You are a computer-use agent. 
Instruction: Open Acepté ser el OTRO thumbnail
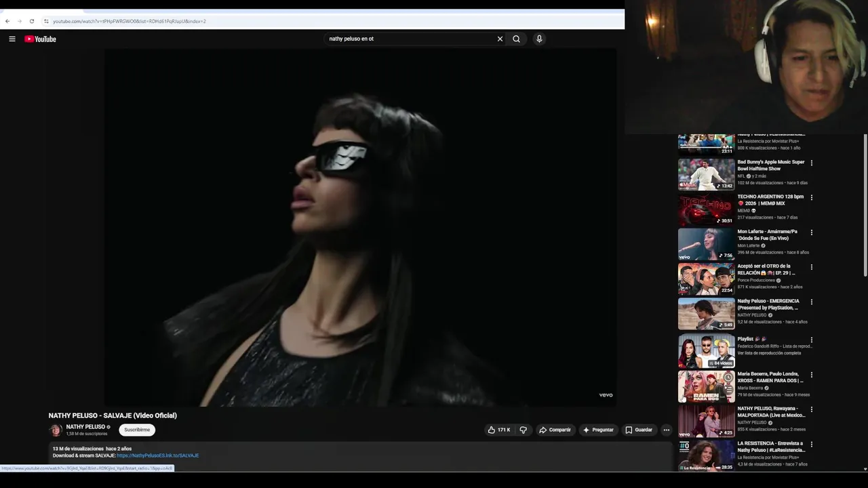[x=706, y=279]
